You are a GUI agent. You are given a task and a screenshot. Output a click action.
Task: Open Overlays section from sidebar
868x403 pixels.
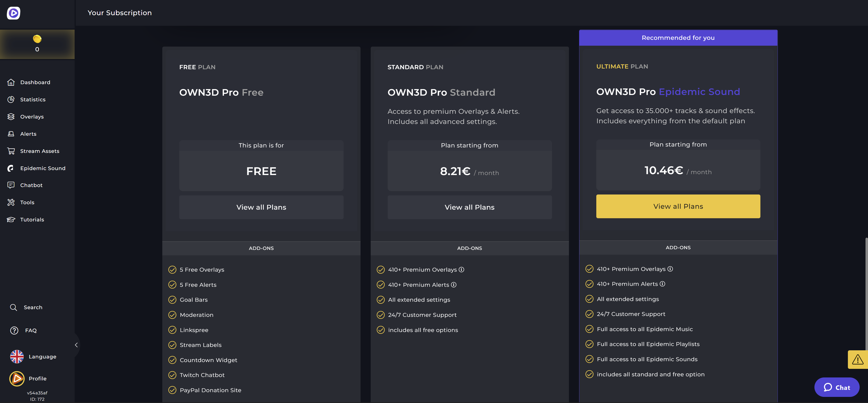click(32, 117)
